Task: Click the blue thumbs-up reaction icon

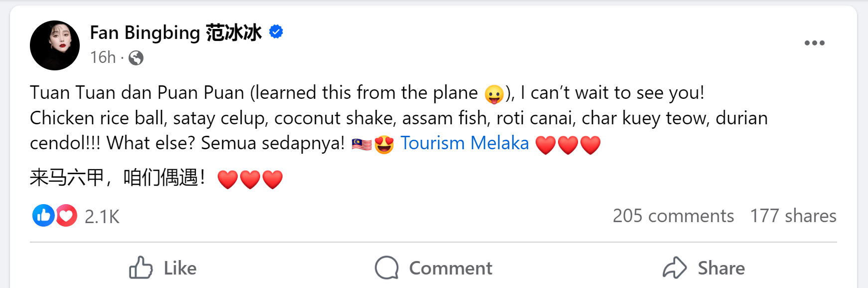Action: click(43, 216)
